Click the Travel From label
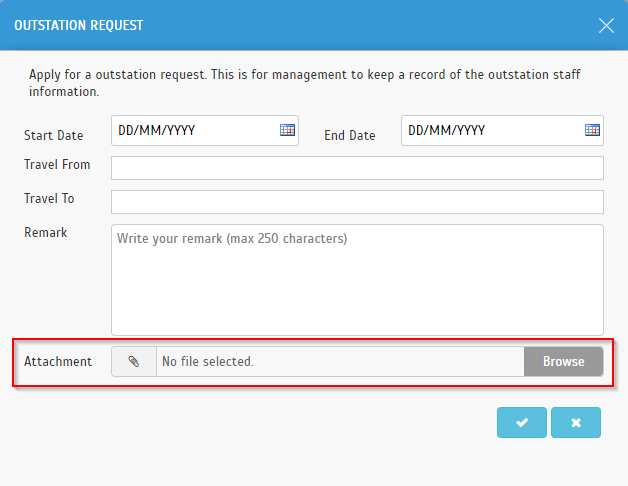The height and width of the screenshot is (486, 628). [x=57, y=165]
